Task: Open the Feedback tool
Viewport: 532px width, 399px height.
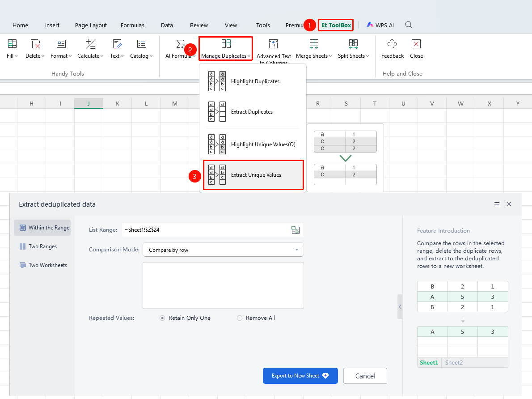Action: click(x=392, y=49)
